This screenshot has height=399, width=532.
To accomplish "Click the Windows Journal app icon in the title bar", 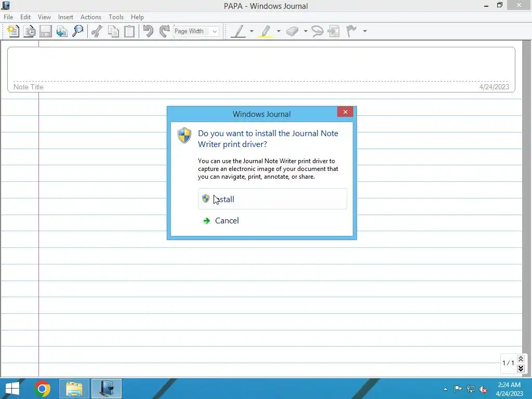I will tap(5, 5).
